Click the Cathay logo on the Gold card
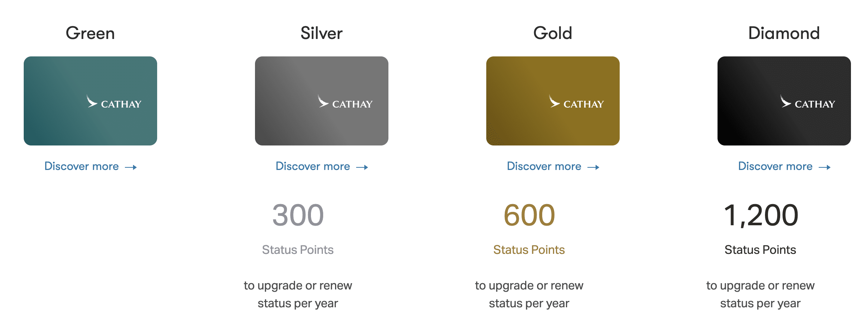Viewport: 868px width, 334px height. (x=576, y=102)
